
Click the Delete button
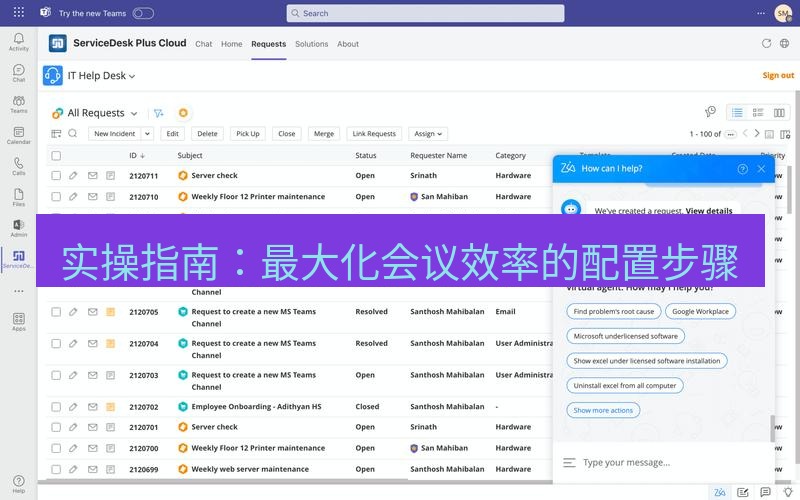pyautogui.click(x=207, y=134)
